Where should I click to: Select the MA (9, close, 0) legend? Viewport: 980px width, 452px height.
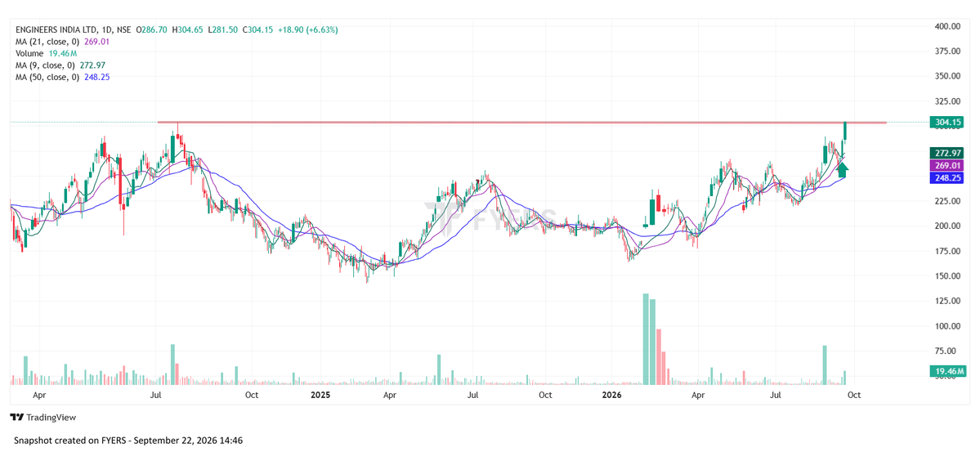[x=60, y=65]
